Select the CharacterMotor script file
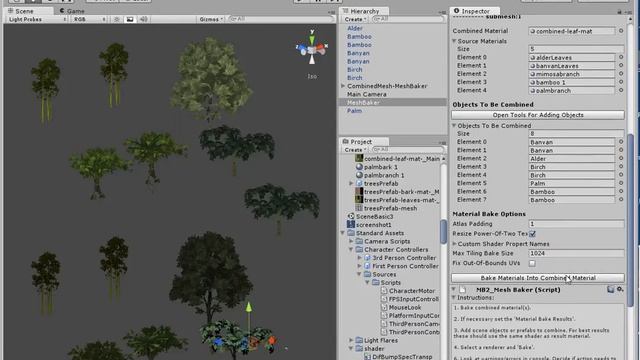 pos(408,291)
